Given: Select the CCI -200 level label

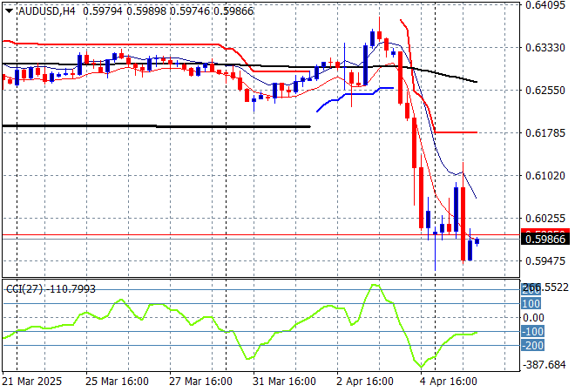Looking at the screenshot, I should pyautogui.click(x=532, y=346).
